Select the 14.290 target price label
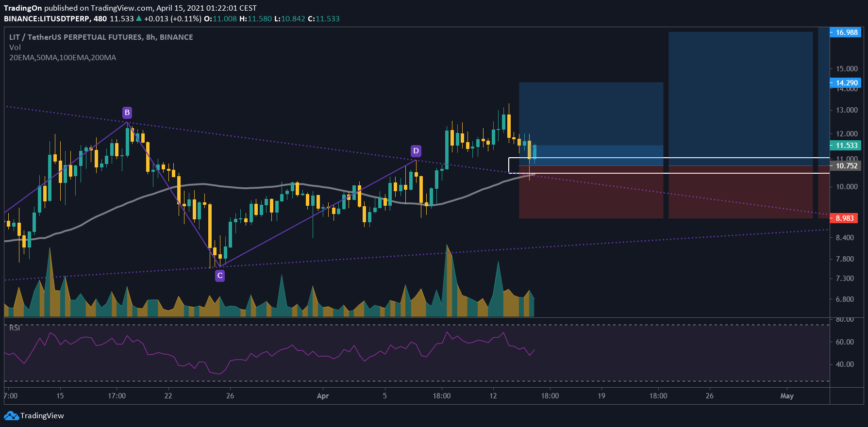Image resolution: width=868 pixels, height=427 pixels. point(846,83)
